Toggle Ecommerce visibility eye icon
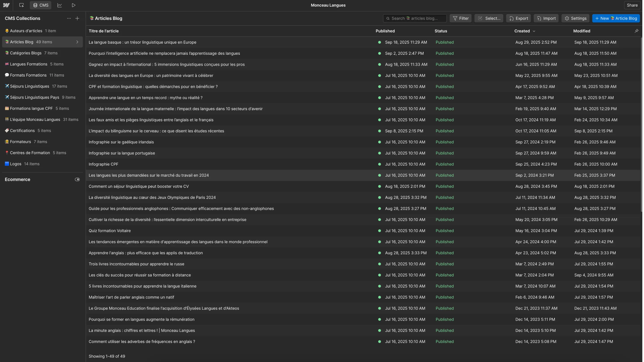 point(77,179)
